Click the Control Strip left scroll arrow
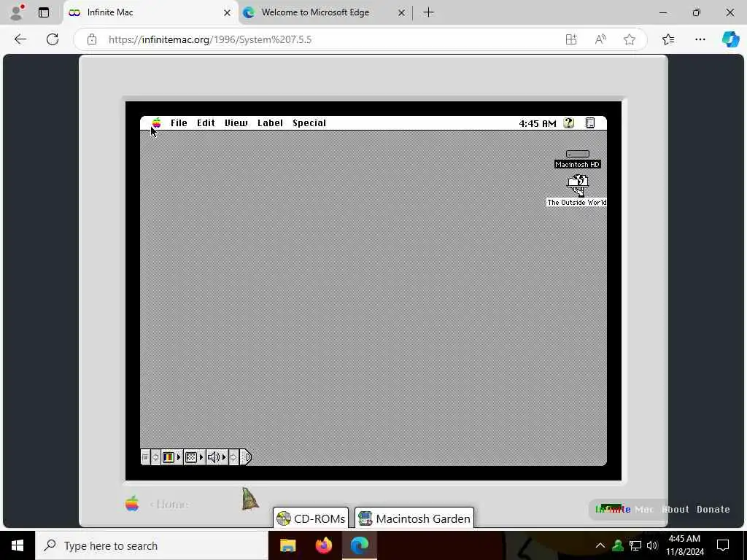 tap(155, 457)
